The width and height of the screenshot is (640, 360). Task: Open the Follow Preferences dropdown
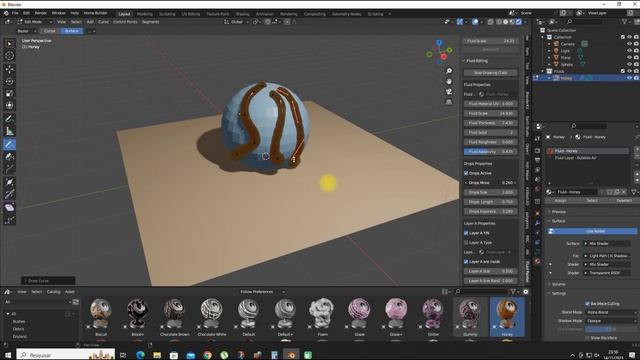(x=262, y=291)
